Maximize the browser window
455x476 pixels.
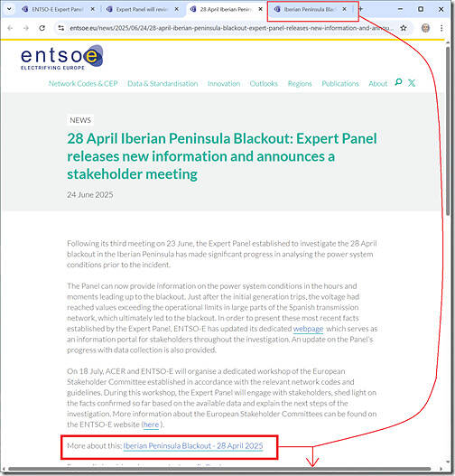coord(421,9)
